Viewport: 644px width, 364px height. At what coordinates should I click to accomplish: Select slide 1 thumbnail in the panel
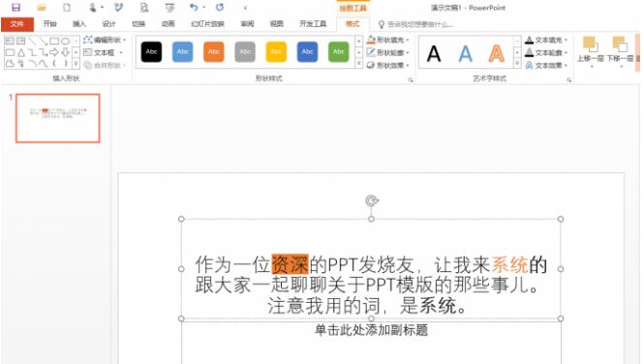tap(58, 118)
